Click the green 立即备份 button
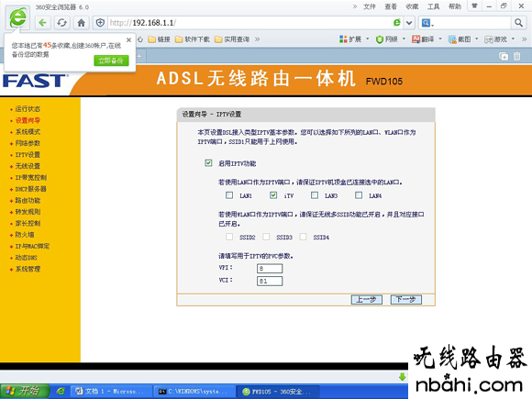This screenshot has width=532, height=399. click(111, 61)
